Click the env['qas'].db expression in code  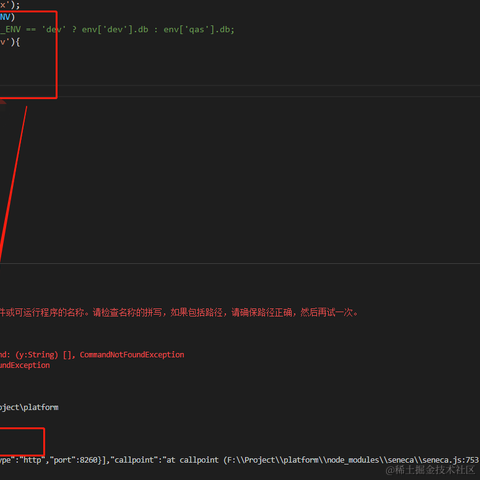pyautogui.click(x=198, y=29)
